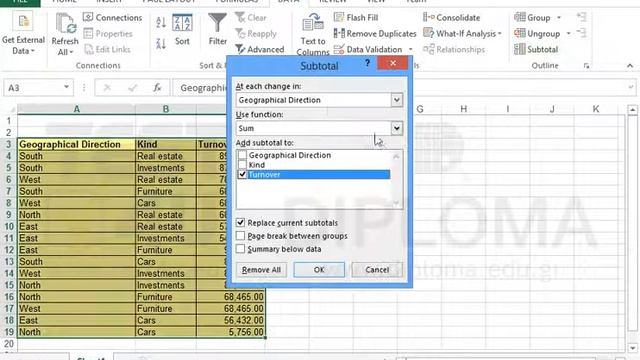640x360 pixels.
Task: Open What-If Analysis menu
Action: [x=462, y=33]
